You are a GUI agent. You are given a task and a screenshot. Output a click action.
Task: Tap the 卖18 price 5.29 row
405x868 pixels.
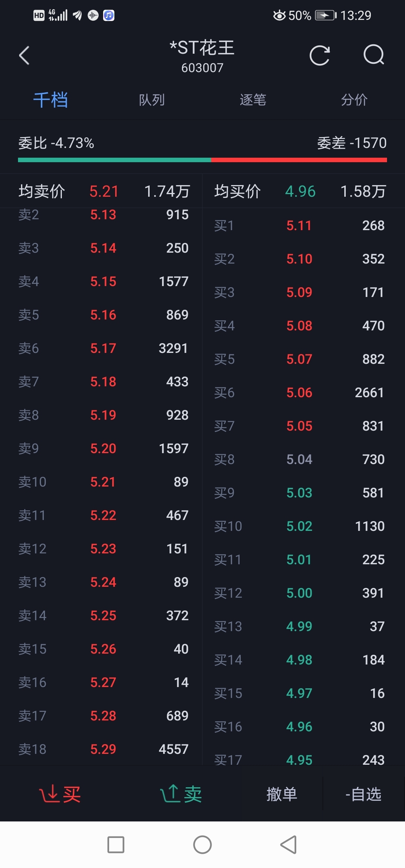(103, 749)
